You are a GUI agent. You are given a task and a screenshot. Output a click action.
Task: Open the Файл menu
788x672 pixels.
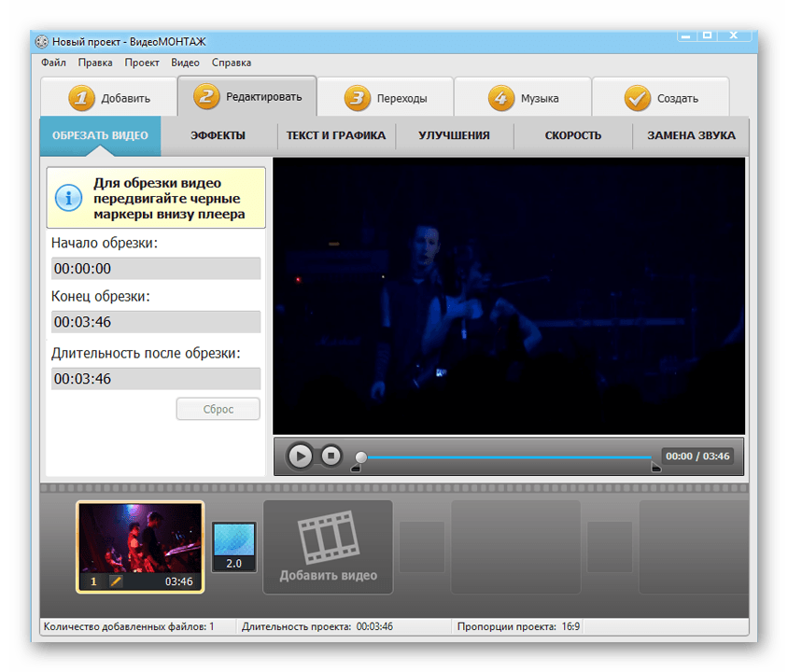pyautogui.click(x=53, y=63)
